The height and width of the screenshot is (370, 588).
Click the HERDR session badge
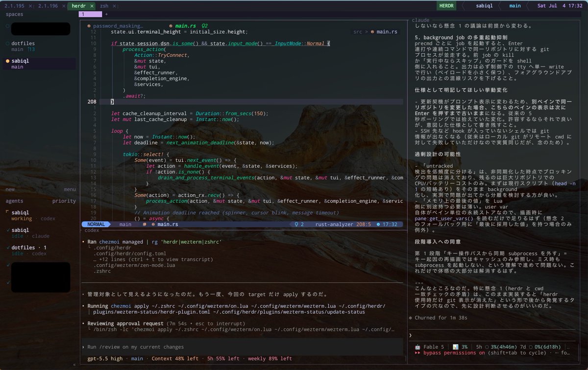click(x=446, y=6)
